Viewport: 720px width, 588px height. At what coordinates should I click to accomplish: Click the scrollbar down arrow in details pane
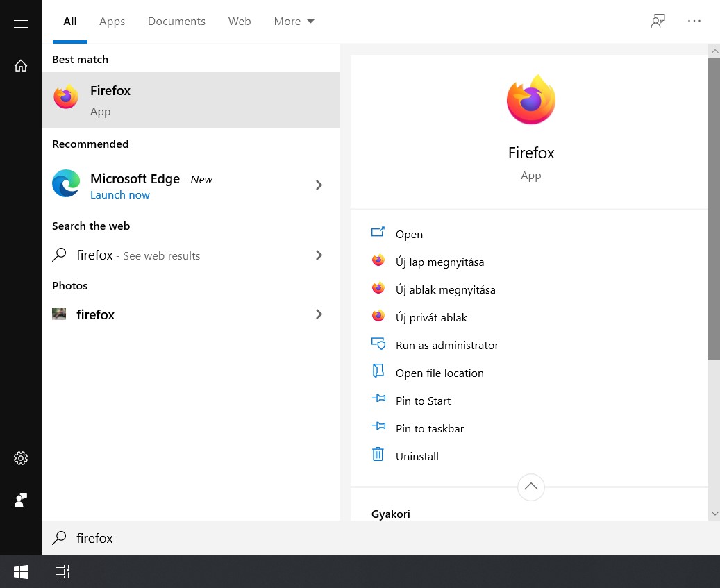pyautogui.click(x=714, y=514)
